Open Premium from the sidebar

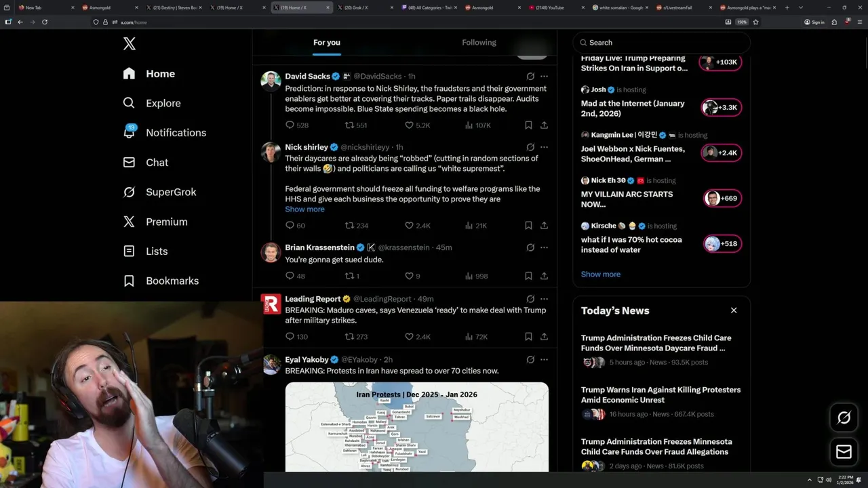point(155,222)
